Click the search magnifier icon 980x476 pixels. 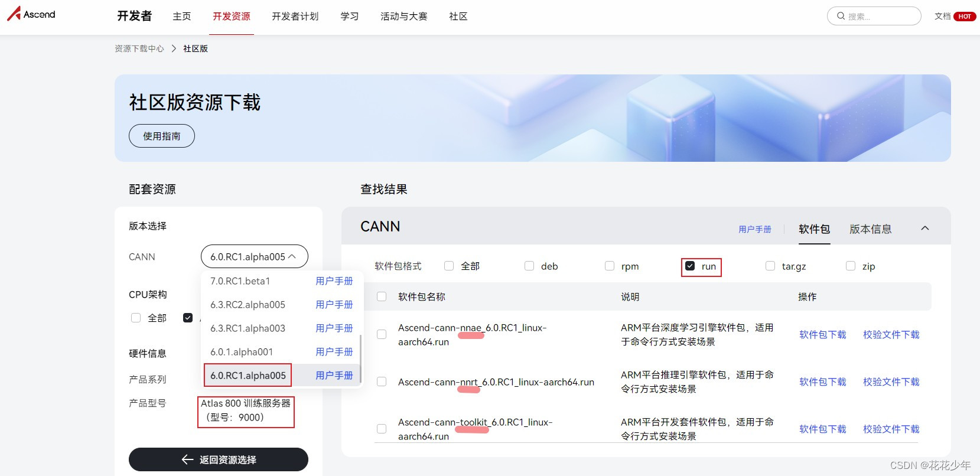841,16
